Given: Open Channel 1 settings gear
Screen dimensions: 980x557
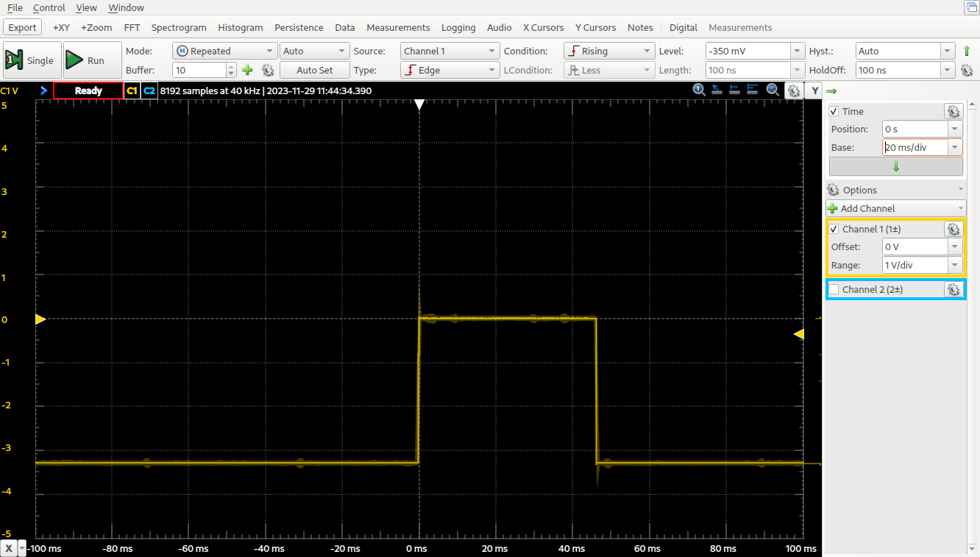Looking at the screenshot, I should [x=954, y=229].
